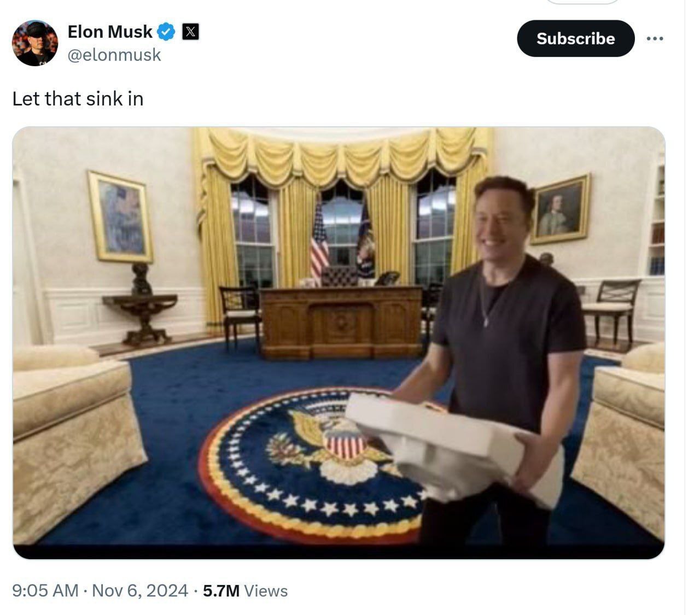The image size is (700, 615).
Task: Open the Elon Musk profile avatar
Action: 35,43
